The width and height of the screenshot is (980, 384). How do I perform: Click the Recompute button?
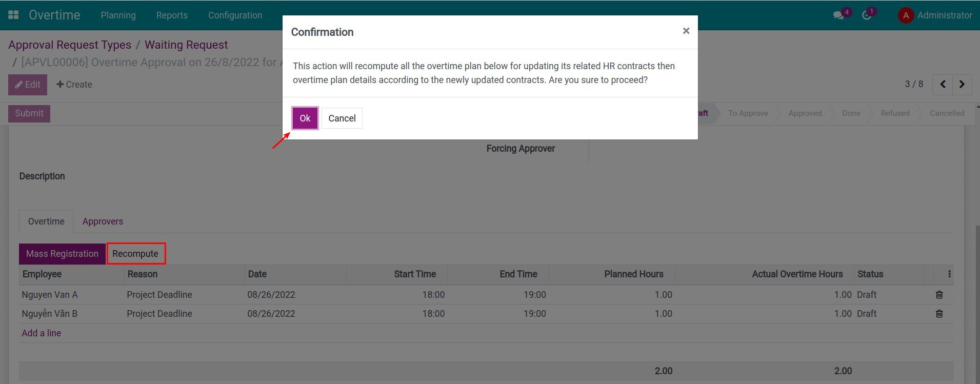135,254
